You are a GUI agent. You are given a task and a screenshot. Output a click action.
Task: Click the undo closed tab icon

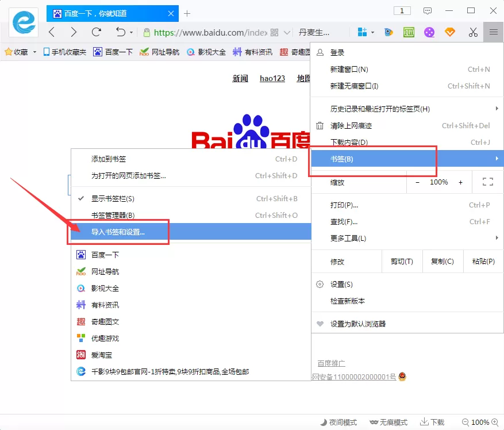121,32
